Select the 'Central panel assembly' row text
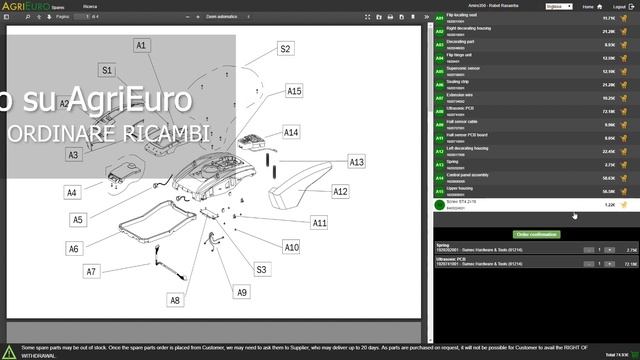 point(467,175)
